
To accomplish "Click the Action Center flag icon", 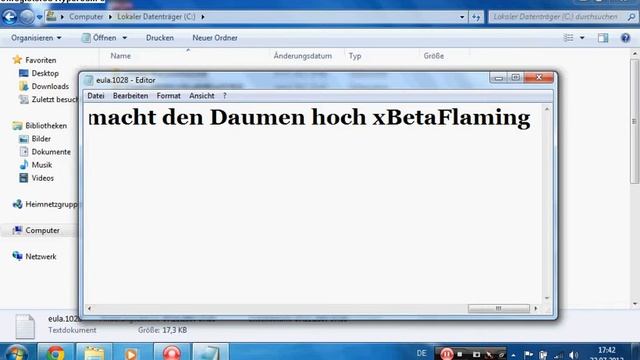I will [528, 354].
